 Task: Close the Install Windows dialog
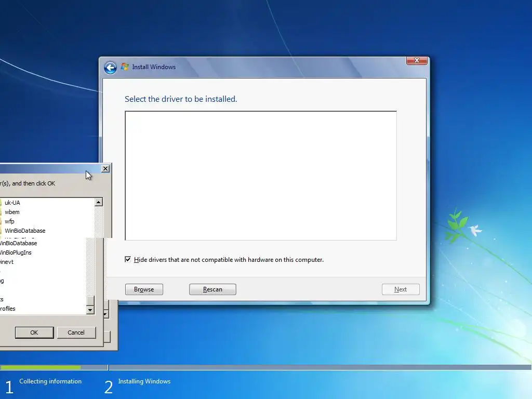point(417,60)
